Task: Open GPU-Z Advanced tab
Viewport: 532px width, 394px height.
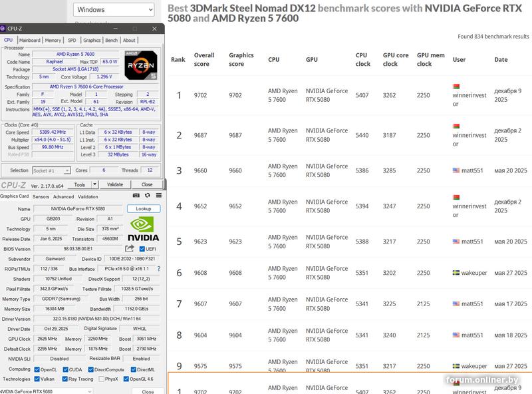Action: 63,196
